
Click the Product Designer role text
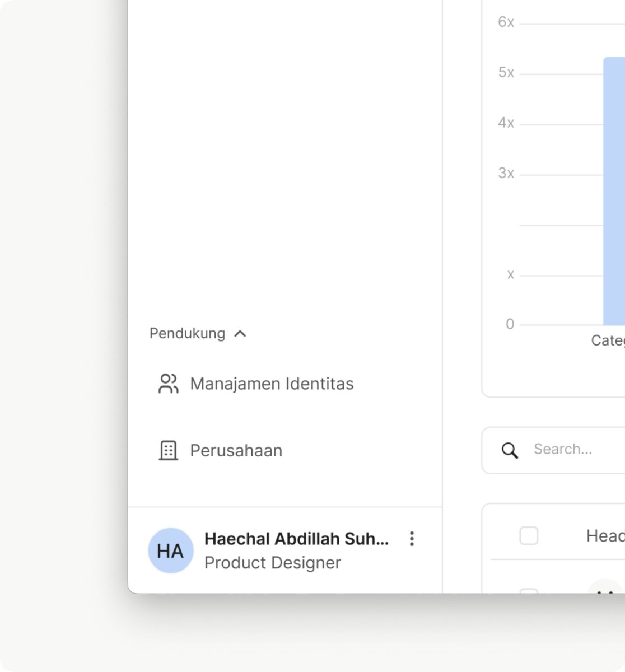point(272,563)
